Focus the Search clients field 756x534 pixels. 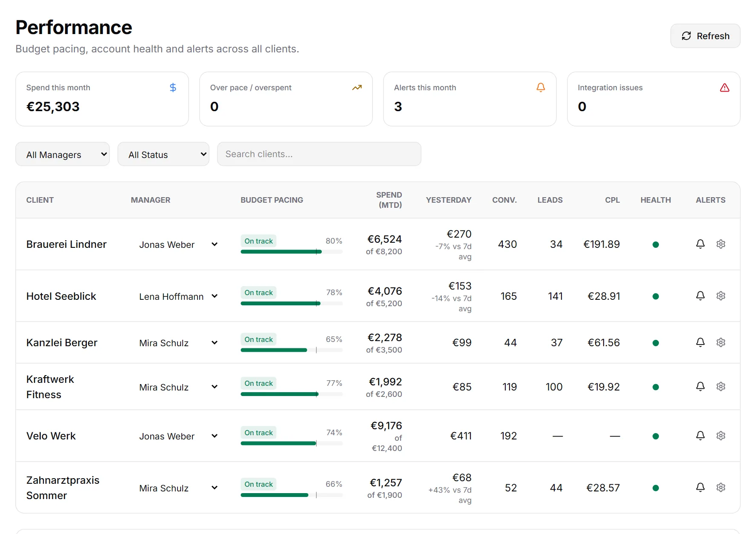(319, 154)
